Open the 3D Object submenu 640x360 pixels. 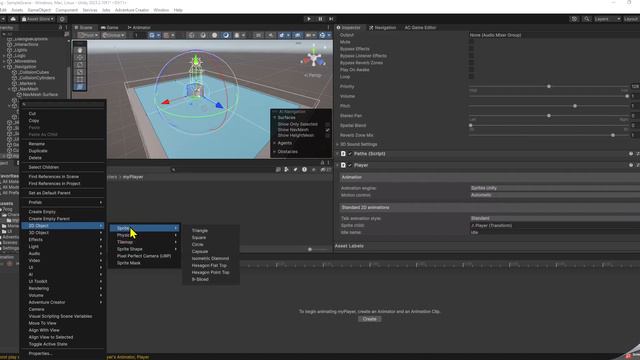click(63, 233)
